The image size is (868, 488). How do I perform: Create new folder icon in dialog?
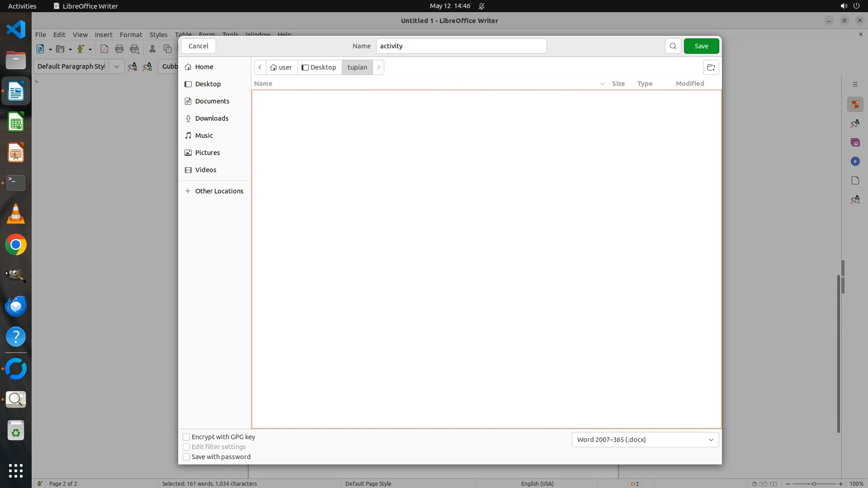[x=711, y=67]
